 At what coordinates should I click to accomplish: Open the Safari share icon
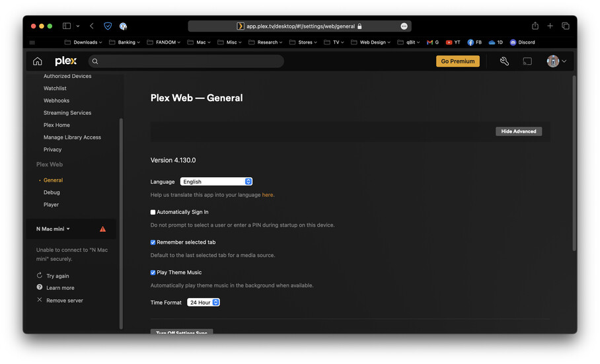[535, 26]
